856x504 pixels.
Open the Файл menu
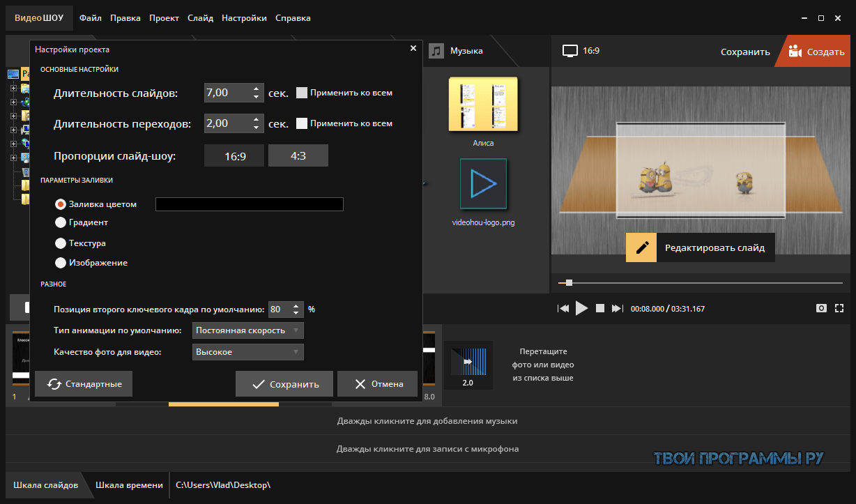[91, 18]
